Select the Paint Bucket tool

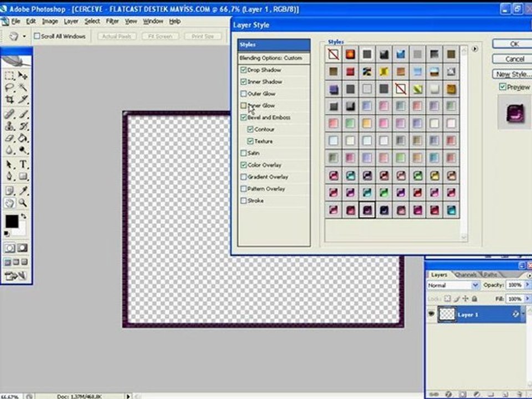(x=23, y=138)
